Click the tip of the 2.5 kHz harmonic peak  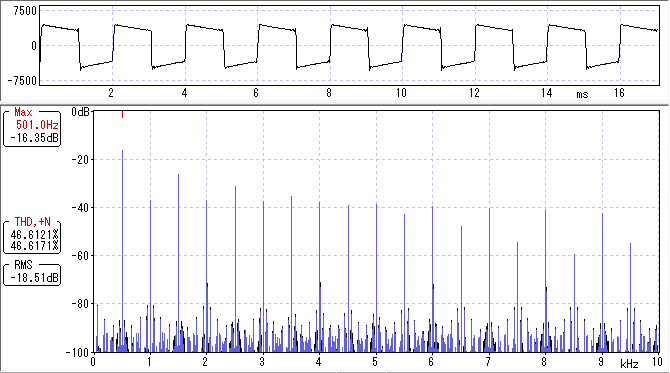(x=235, y=187)
